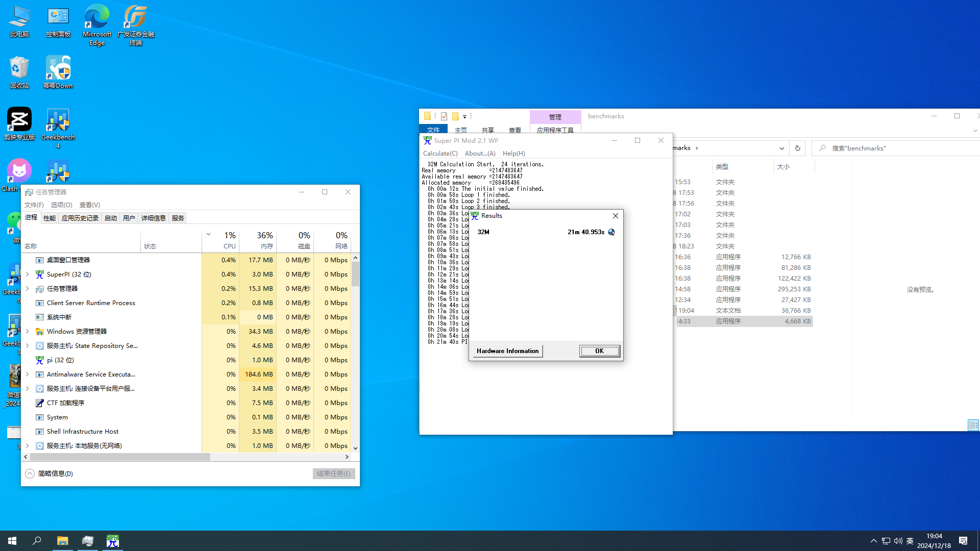980x551 pixels.
Task: Switch to the 启动 tab
Action: coord(111,218)
